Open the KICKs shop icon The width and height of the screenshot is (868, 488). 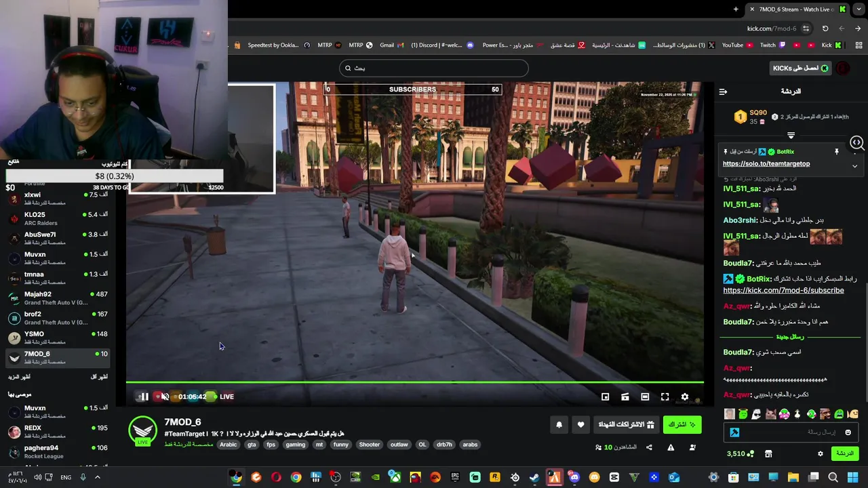(x=768, y=453)
